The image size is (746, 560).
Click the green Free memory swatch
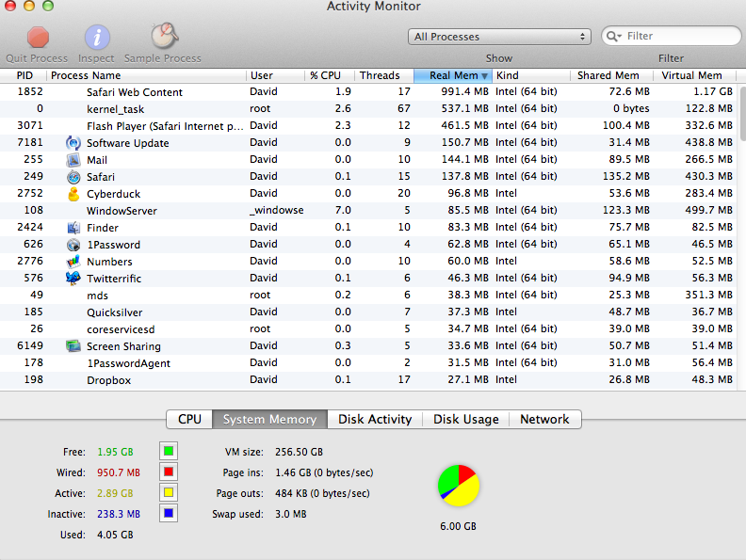pyautogui.click(x=169, y=451)
